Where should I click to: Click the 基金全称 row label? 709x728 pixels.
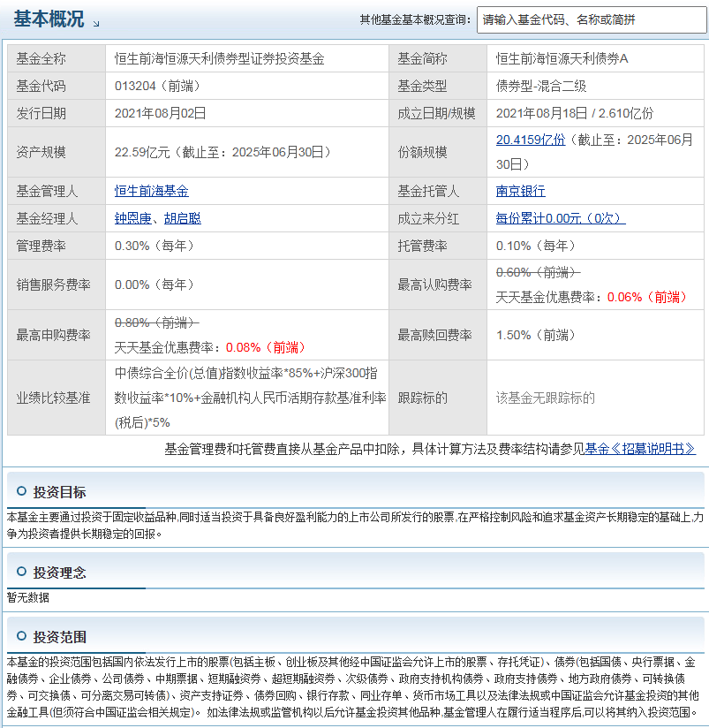coord(41,58)
